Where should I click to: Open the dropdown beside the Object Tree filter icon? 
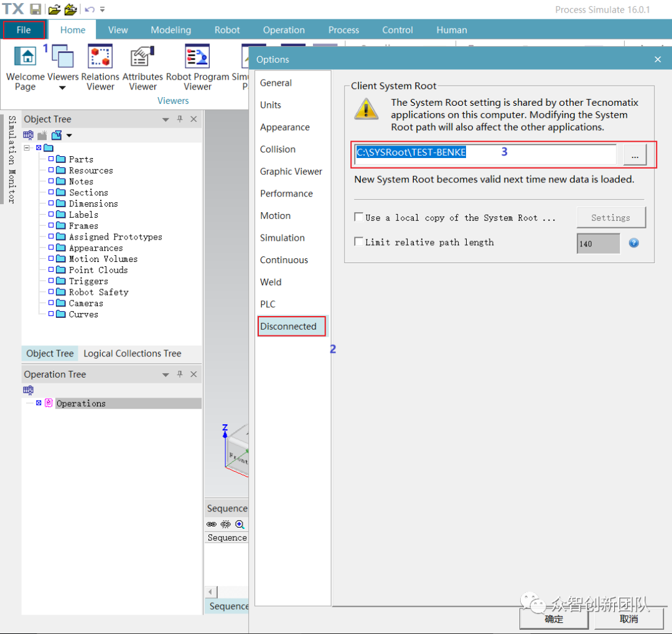pos(69,136)
